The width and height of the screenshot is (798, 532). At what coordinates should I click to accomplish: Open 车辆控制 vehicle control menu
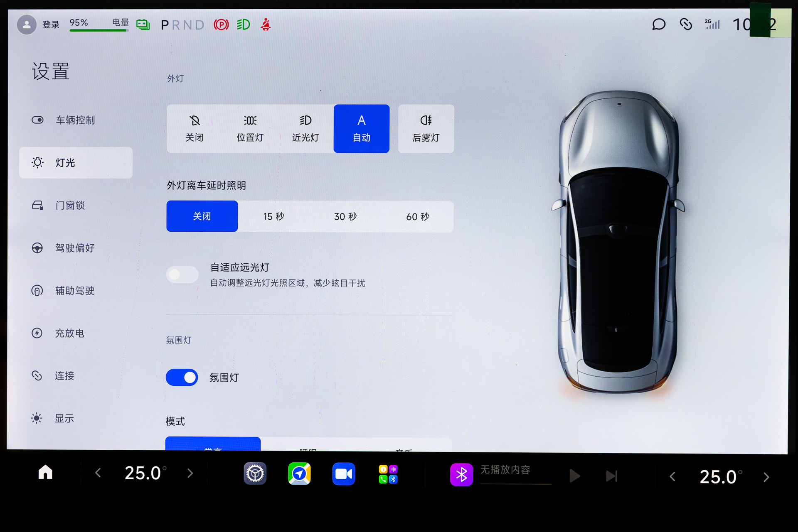(x=76, y=120)
